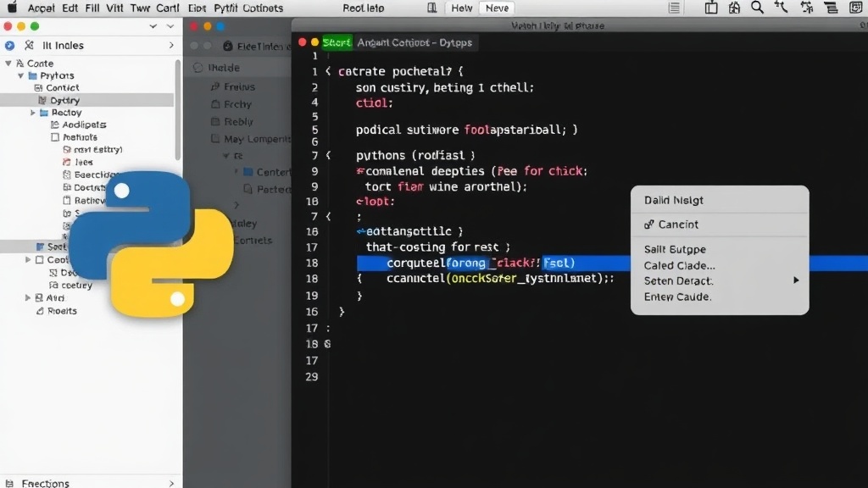Expand the chevron right of 'Ilt Indles'
The height and width of the screenshot is (488, 868).
171,46
